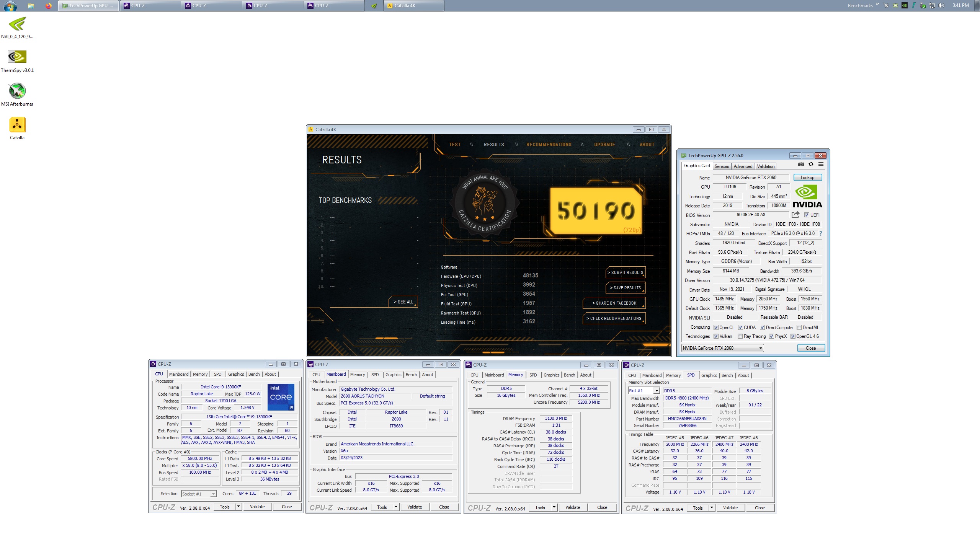Click Validate in the CPU-Z Memory window
Viewport: 980px width, 551px height.
click(x=572, y=507)
